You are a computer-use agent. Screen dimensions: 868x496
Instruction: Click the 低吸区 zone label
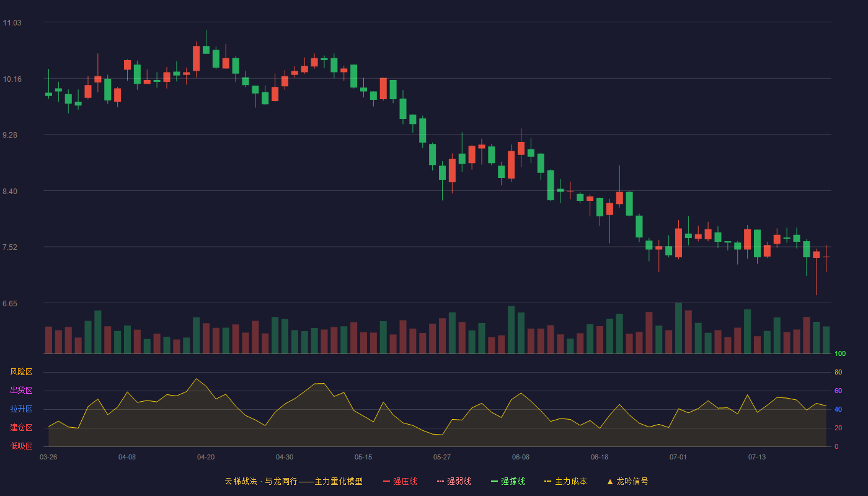click(21, 446)
